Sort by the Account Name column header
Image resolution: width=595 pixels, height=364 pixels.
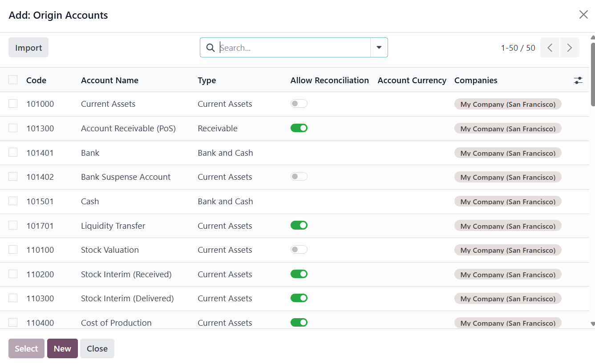[109, 81]
